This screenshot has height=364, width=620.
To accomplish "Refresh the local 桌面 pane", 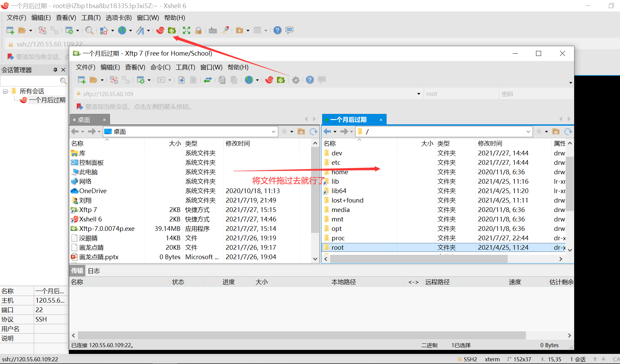I will coord(313,131).
